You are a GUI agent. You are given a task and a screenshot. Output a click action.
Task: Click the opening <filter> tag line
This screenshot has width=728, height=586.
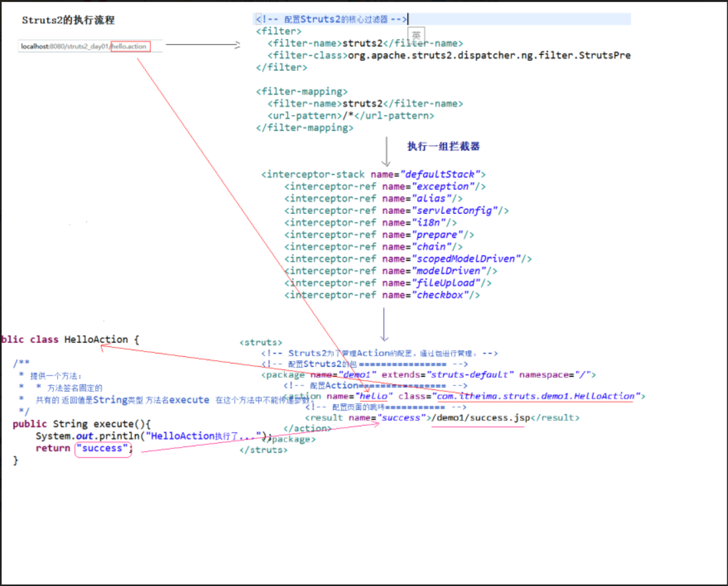(x=279, y=31)
